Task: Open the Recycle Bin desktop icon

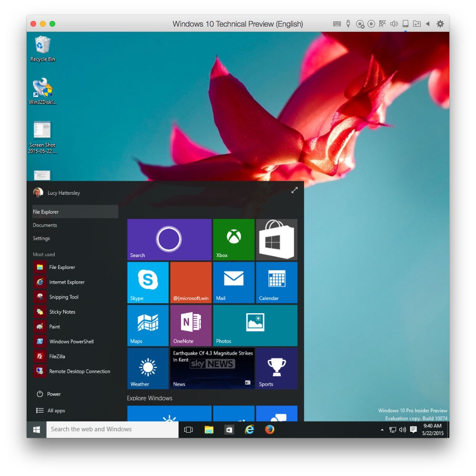Action: (x=42, y=49)
